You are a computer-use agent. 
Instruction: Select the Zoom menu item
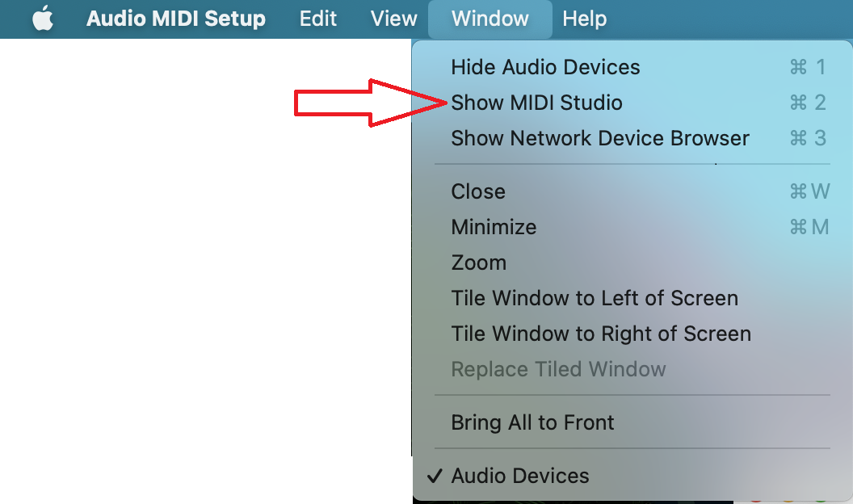tap(632, 262)
